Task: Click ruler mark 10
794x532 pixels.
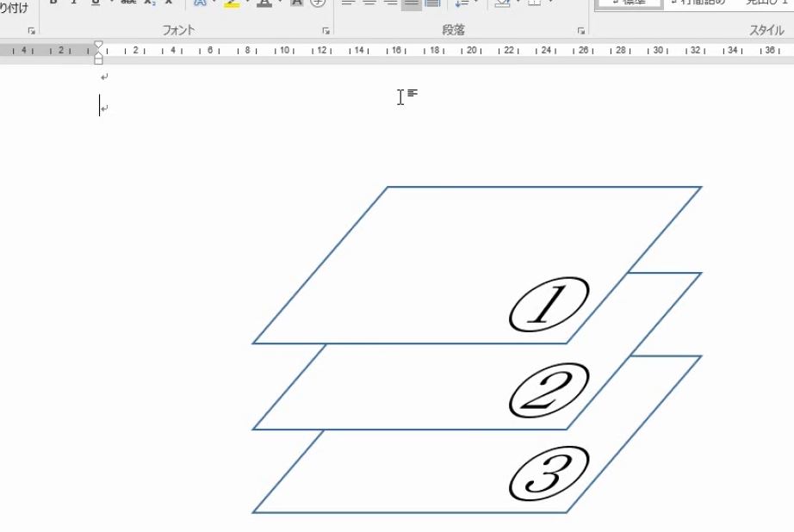Action: pos(284,50)
